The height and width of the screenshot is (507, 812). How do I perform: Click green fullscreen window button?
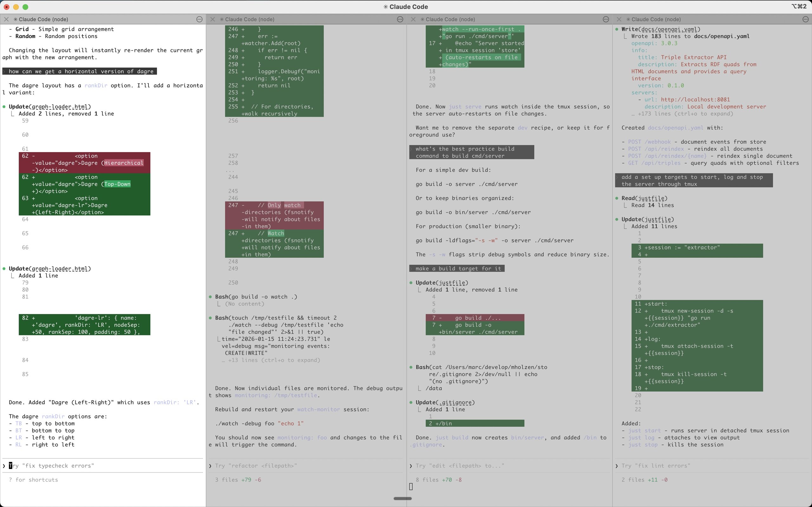tap(25, 7)
